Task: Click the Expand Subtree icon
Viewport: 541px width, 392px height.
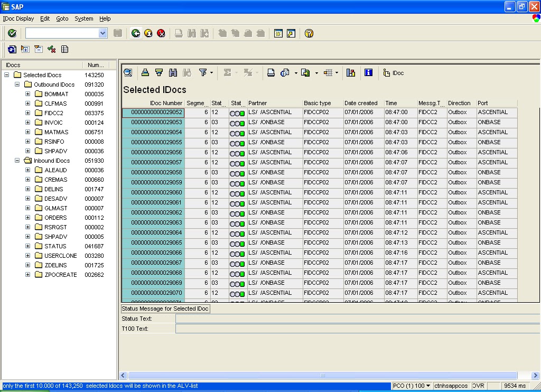Action: (x=25, y=49)
